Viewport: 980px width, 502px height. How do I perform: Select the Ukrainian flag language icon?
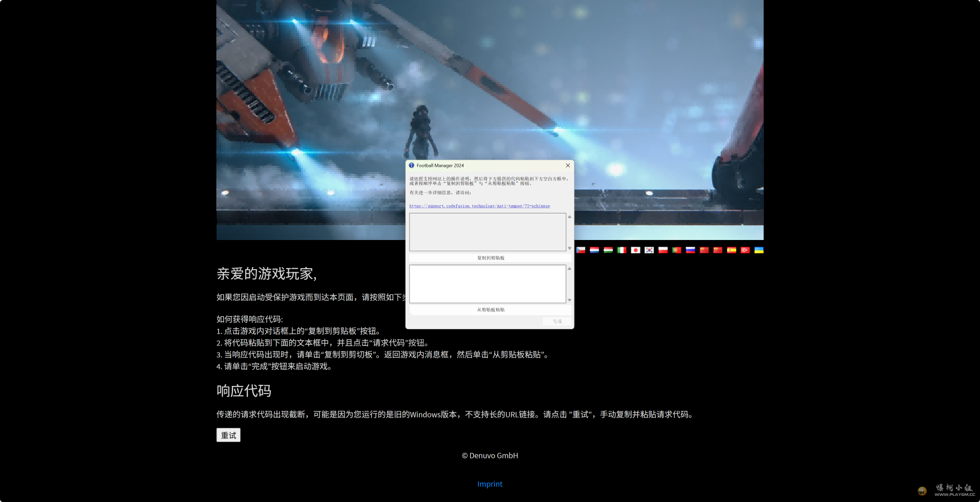click(759, 250)
